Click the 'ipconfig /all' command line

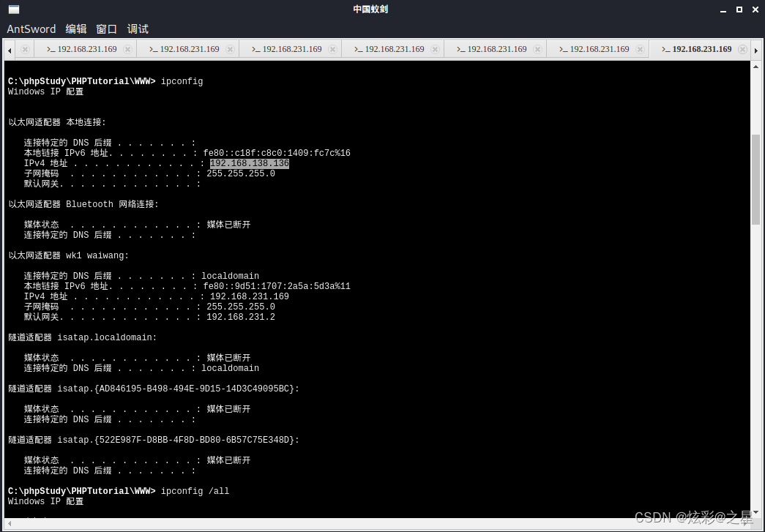pyautogui.click(x=119, y=491)
